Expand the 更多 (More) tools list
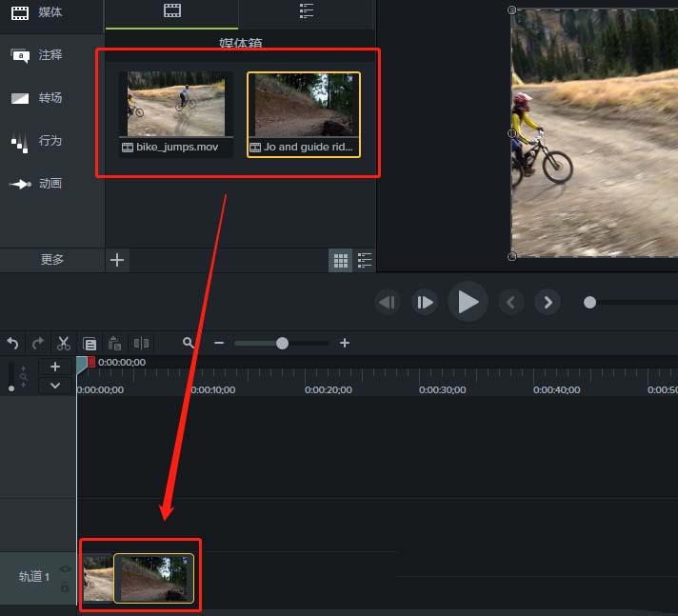678x616 pixels. pos(52,259)
